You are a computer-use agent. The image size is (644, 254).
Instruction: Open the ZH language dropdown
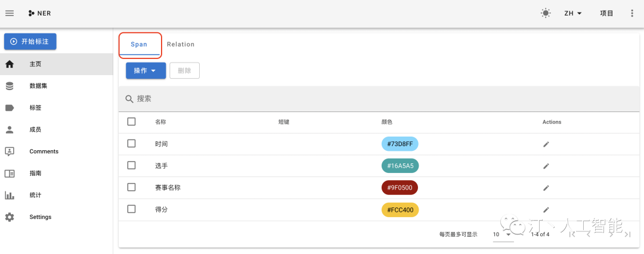(x=573, y=13)
